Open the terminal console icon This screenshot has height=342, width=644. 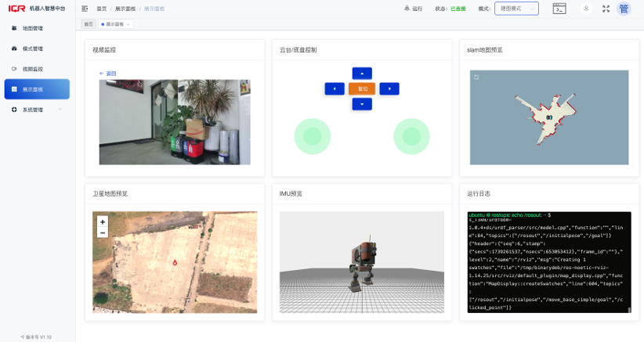(559, 9)
